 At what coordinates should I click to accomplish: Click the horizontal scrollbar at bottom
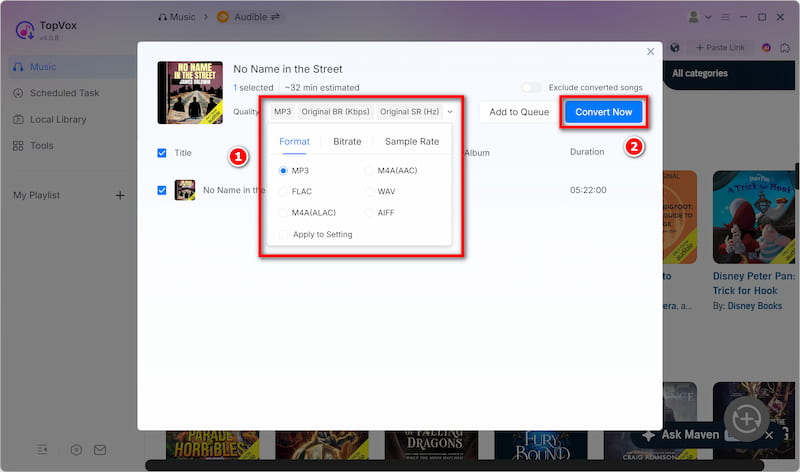[455, 465]
